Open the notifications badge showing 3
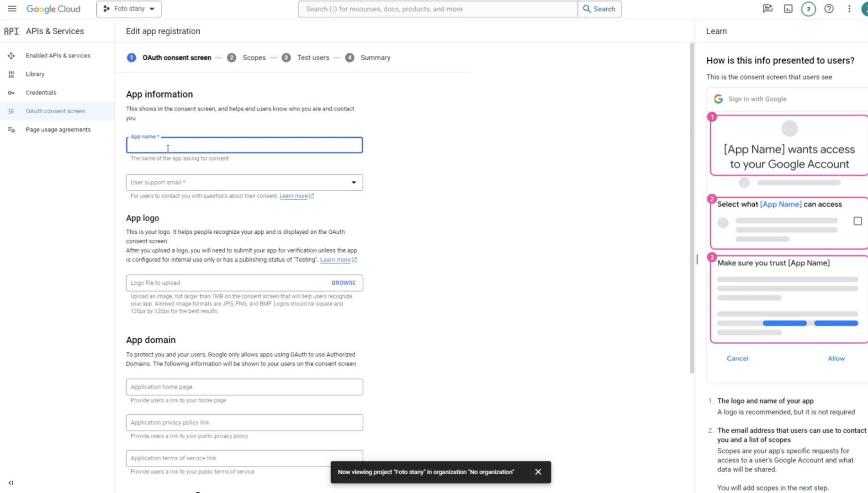The height and width of the screenshot is (493, 868). coord(808,9)
